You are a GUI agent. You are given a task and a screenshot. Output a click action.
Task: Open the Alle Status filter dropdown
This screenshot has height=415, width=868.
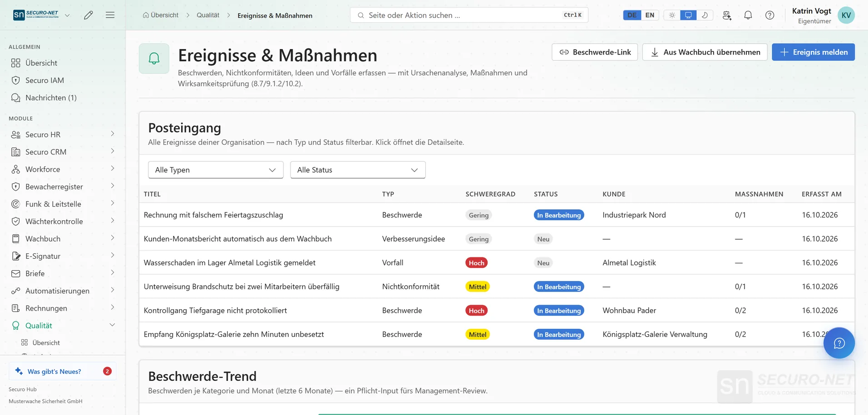point(358,170)
